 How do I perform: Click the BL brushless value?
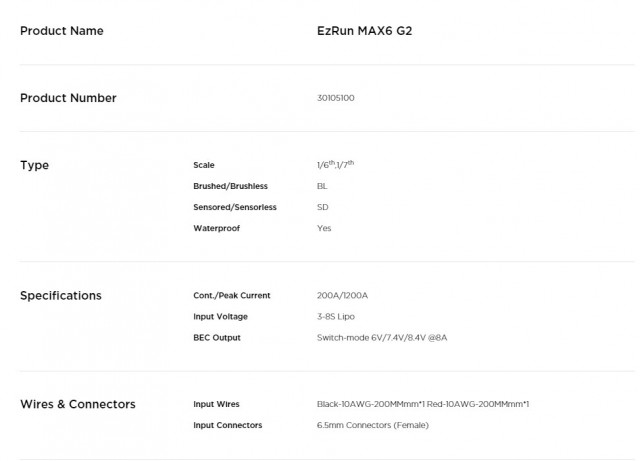click(x=321, y=186)
